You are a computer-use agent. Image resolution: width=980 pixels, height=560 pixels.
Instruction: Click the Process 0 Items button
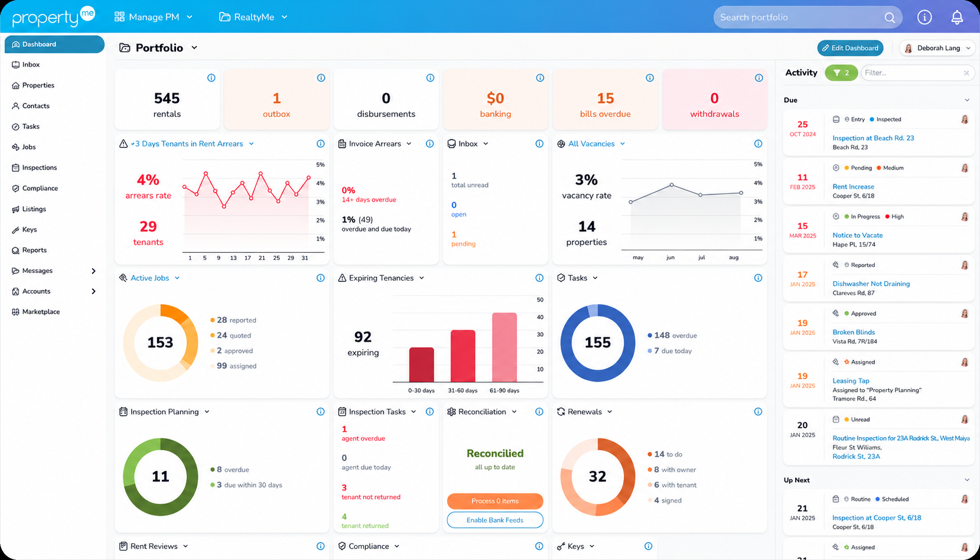pyautogui.click(x=495, y=501)
